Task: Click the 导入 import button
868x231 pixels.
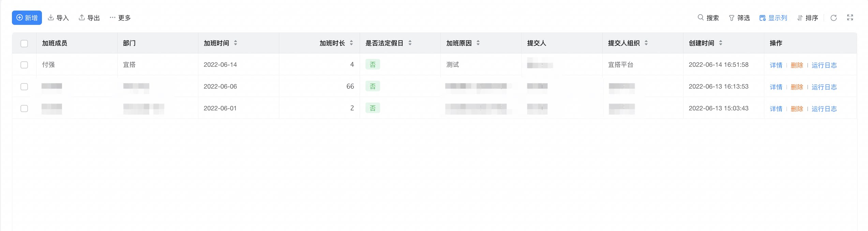Action: [x=58, y=18]
